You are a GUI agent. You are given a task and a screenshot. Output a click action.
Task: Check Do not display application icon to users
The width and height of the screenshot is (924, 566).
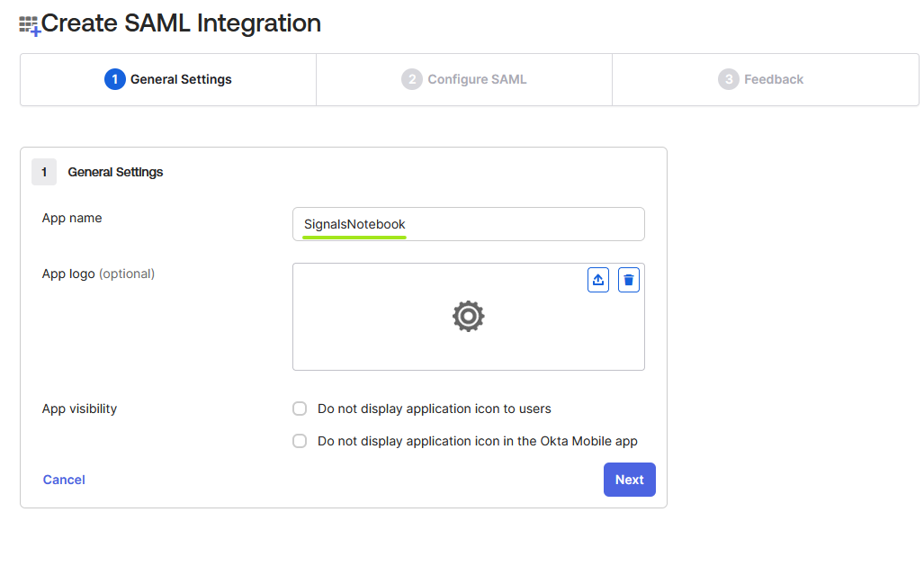pyautogui.click(x=300, y=409)
